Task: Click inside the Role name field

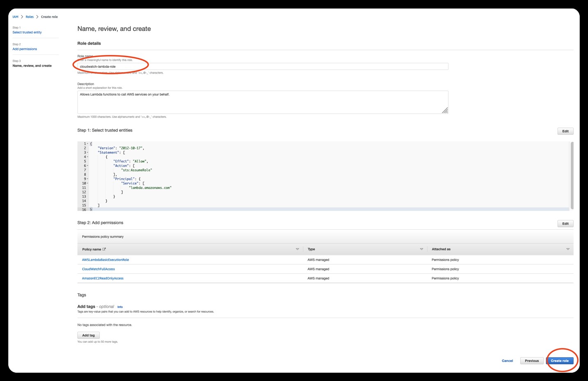Action: [263, 66]
